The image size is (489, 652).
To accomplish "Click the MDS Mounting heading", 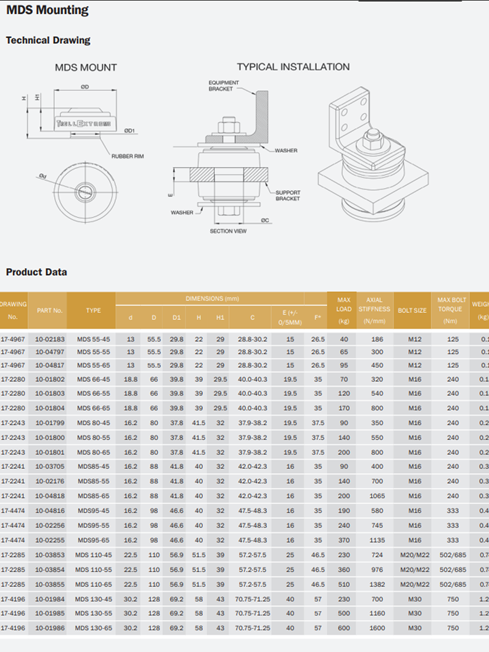I will (x=47, y=10).
